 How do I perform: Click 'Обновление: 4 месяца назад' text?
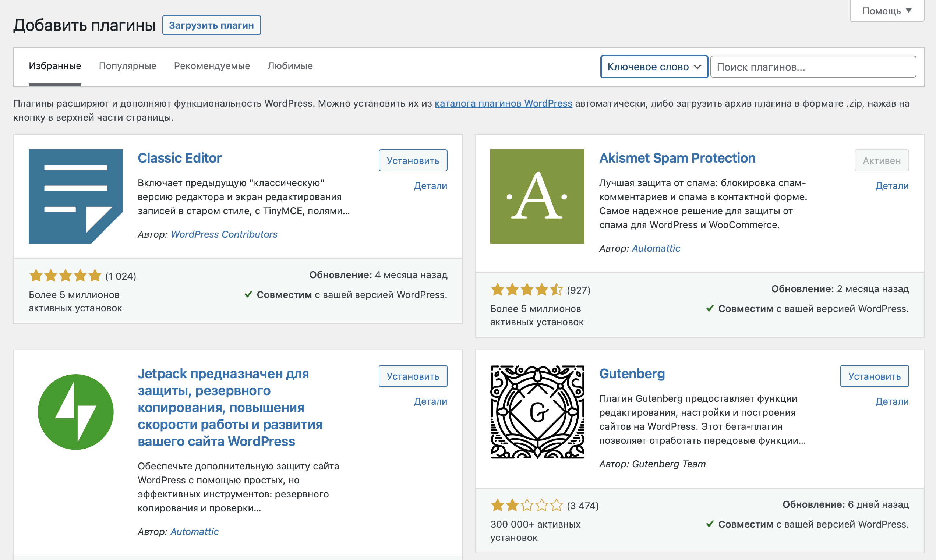[x=378, y=275]
